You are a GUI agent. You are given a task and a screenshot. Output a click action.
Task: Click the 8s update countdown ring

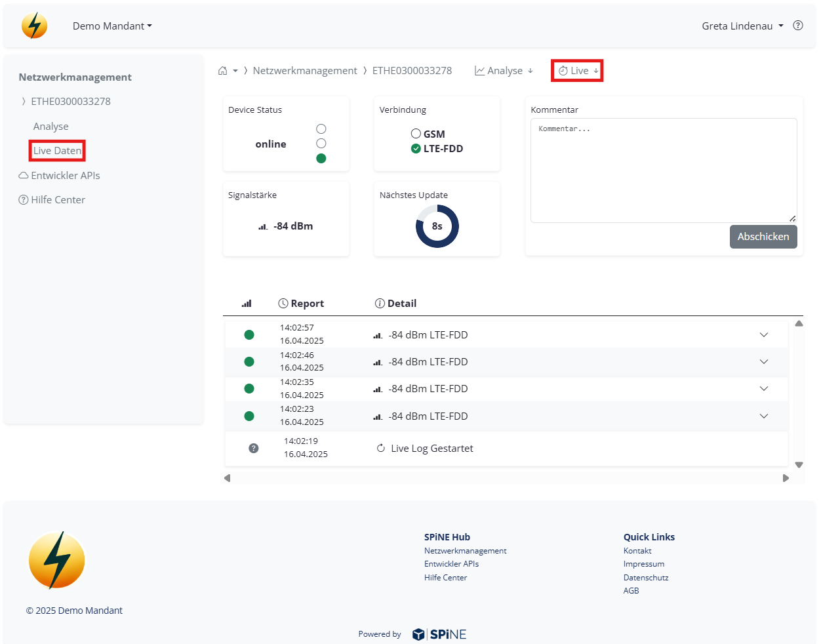click(x=437, y=226)
